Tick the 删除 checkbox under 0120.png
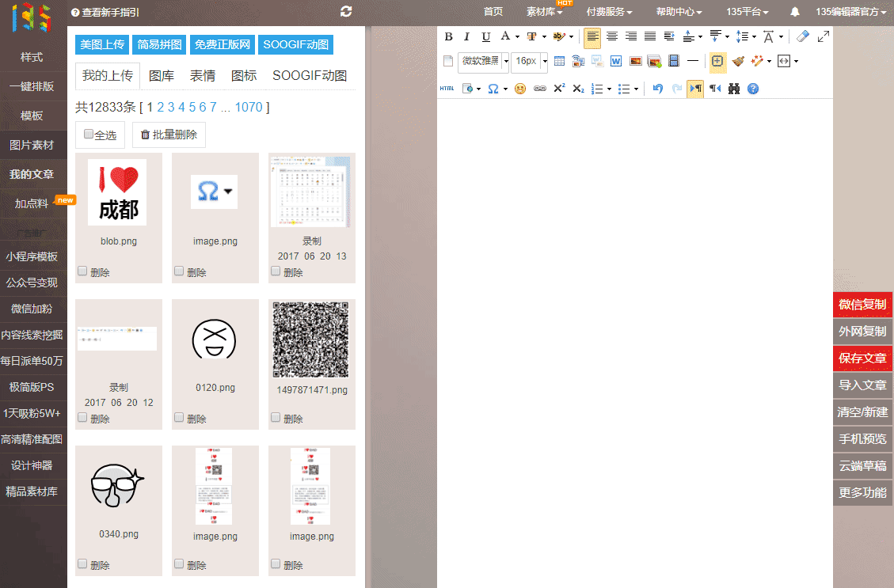 179,417
